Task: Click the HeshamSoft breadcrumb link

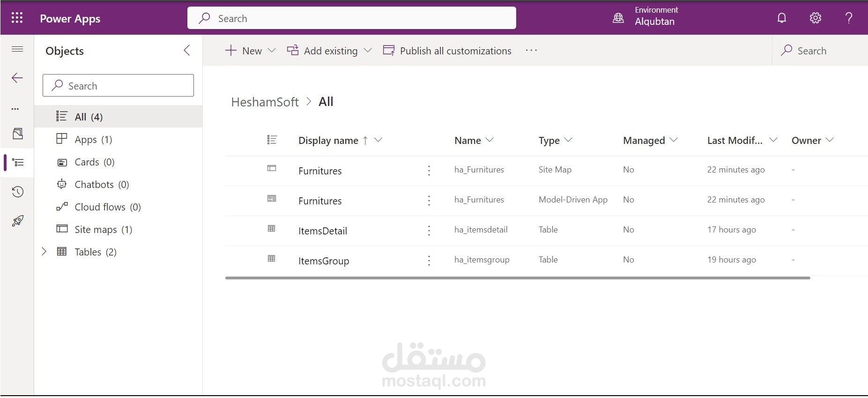Action: click(265, 102)
